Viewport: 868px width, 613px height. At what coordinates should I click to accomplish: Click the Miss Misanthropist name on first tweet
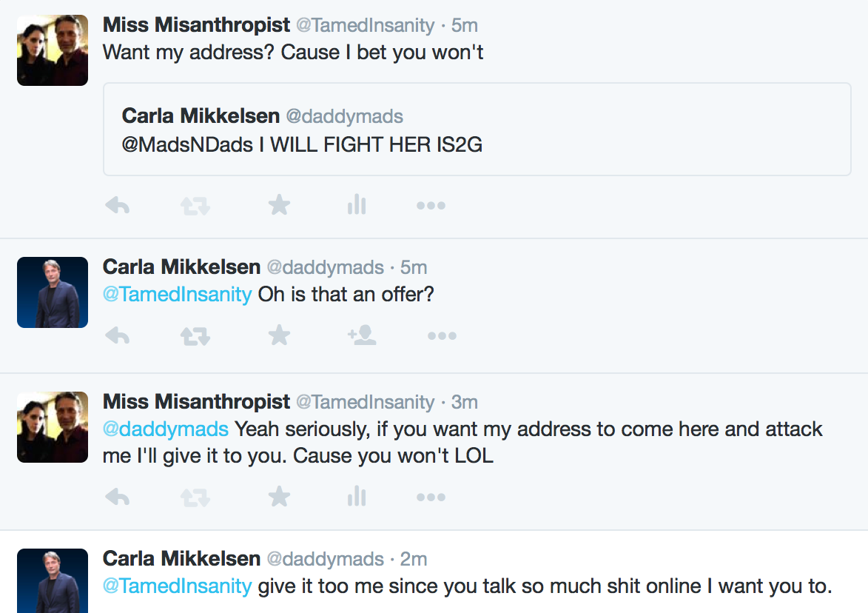click(x=196, y=25)
